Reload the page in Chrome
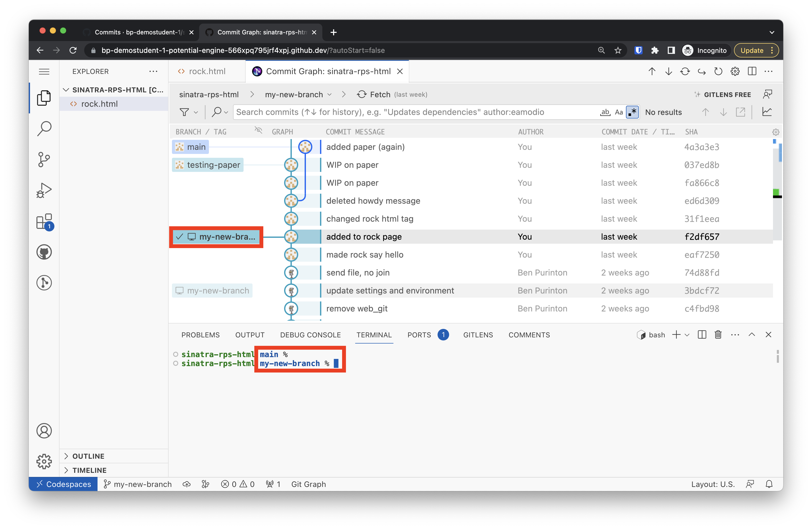 73,50
